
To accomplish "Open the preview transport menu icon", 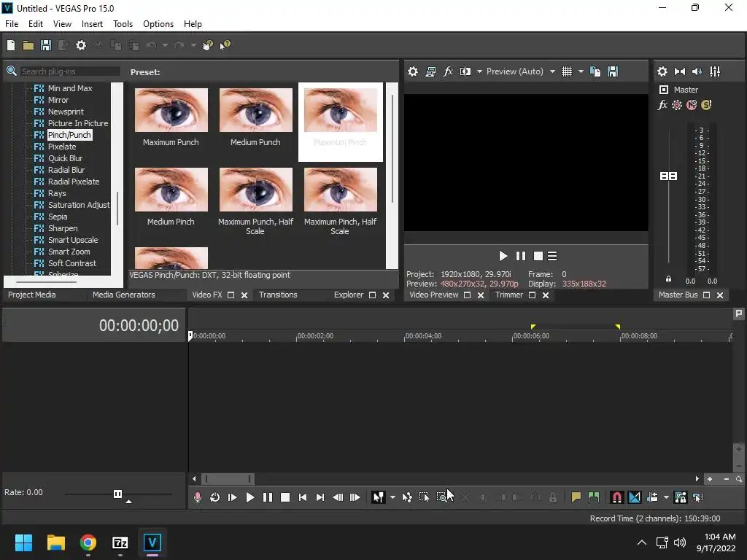I will 552,256.
